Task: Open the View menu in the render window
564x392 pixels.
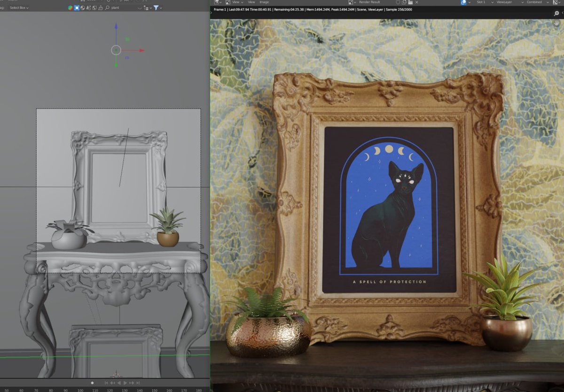Action: tap(251, 2)
